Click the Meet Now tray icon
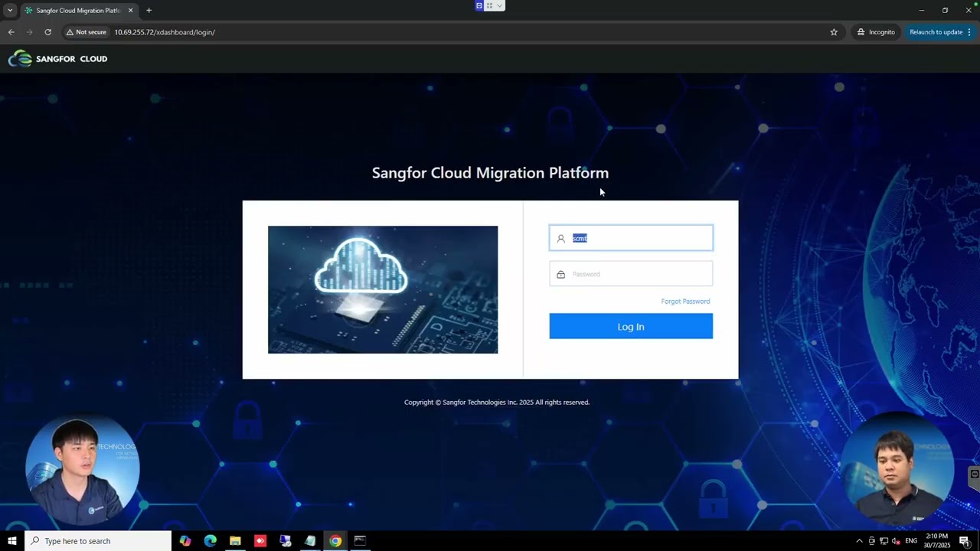Image resolution: width=980 pixels, height=551 pixels. (x=871, y=541)
